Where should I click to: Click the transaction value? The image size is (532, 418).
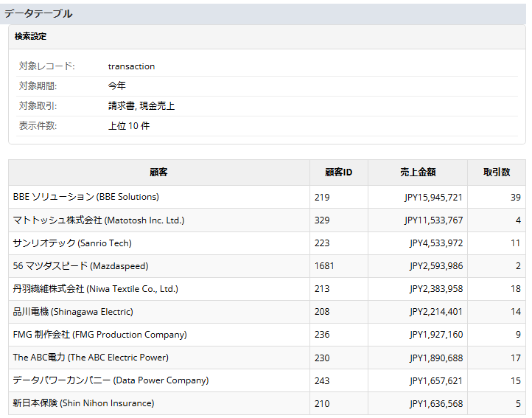click(x=131, y=66)
